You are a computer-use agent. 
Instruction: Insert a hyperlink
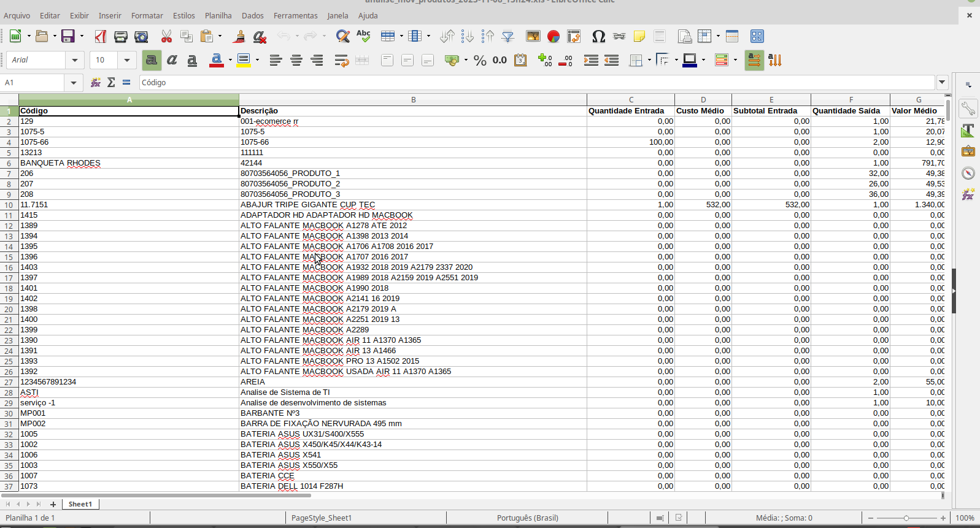619,36
